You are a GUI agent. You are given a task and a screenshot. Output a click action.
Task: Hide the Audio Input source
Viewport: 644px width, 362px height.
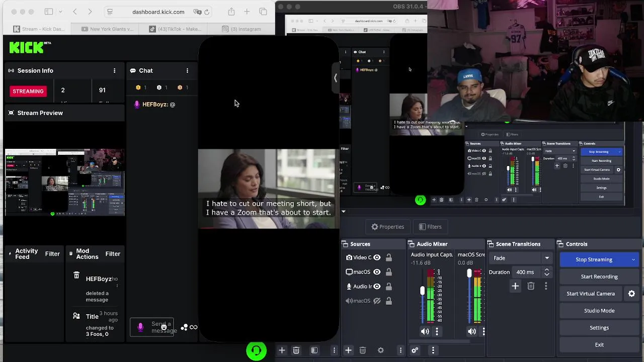pos(377,287)
